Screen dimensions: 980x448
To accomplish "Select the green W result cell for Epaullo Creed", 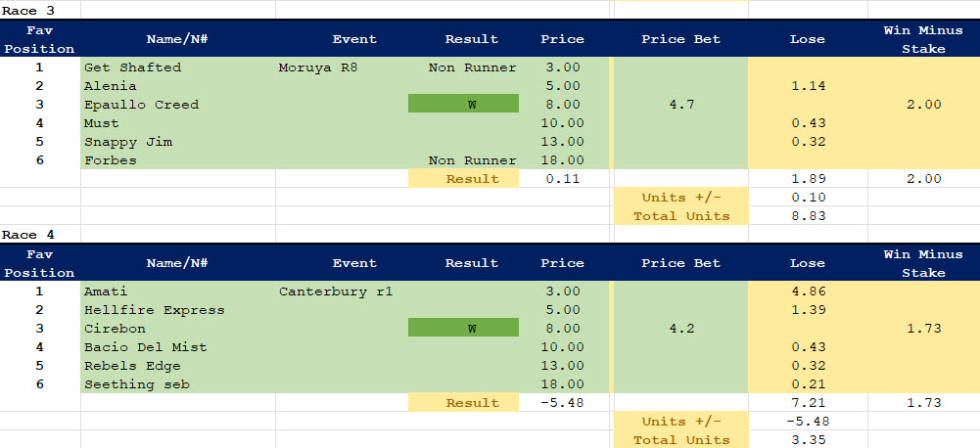I will pos(463,105).
